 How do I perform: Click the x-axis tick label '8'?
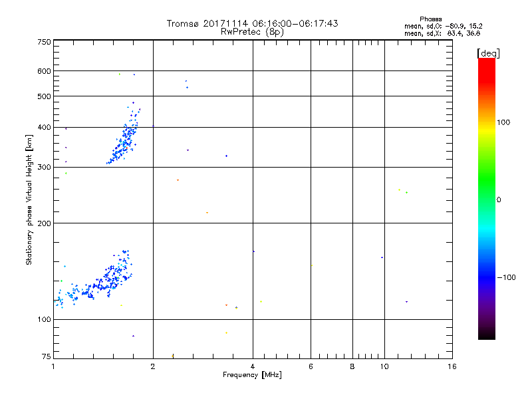tap(352, 366)
